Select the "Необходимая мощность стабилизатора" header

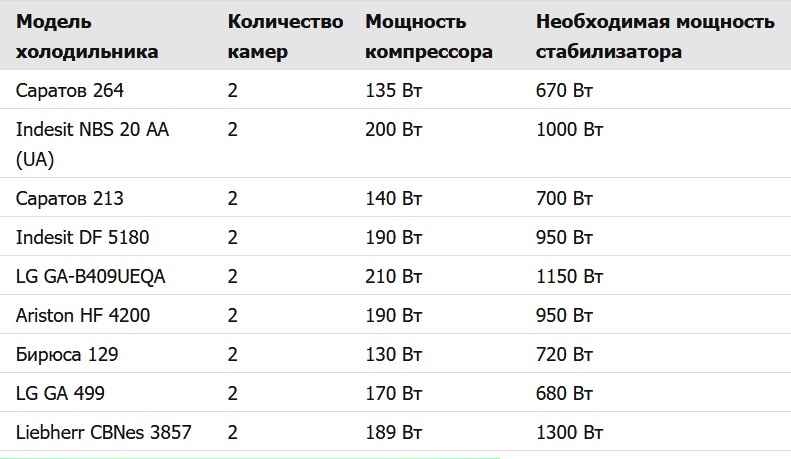pos(655,36)
